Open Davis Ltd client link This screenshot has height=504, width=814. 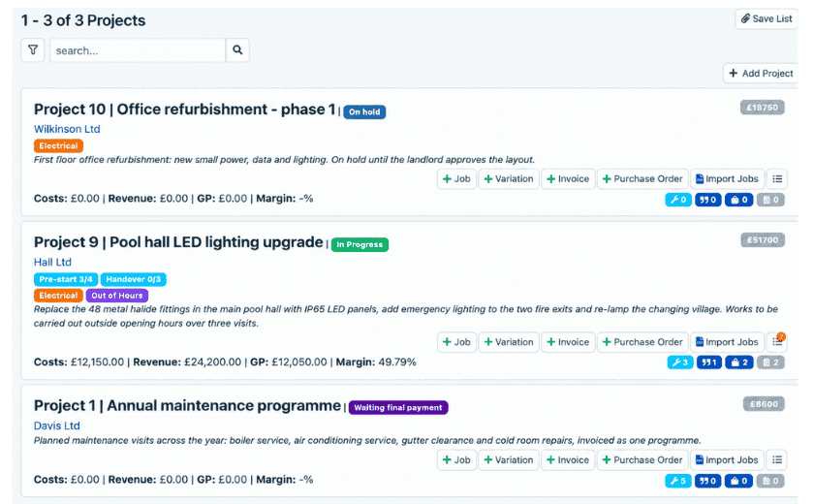[x=56, y=425]
